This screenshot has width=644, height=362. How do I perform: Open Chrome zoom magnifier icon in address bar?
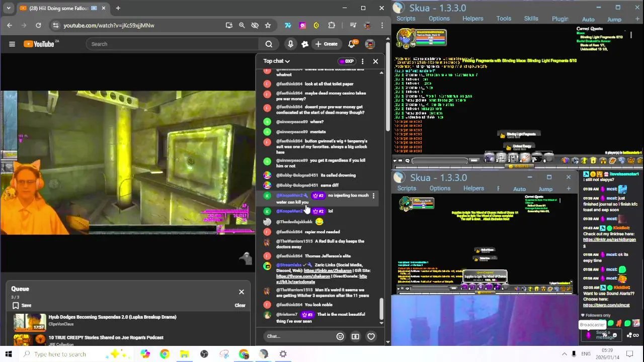point(242,25)
